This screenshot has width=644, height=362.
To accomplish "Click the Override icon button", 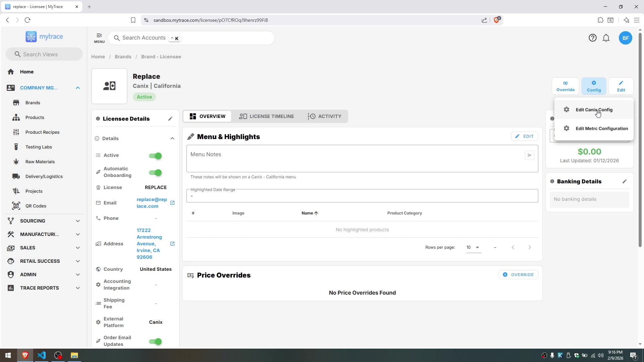I will pos(566,86).
